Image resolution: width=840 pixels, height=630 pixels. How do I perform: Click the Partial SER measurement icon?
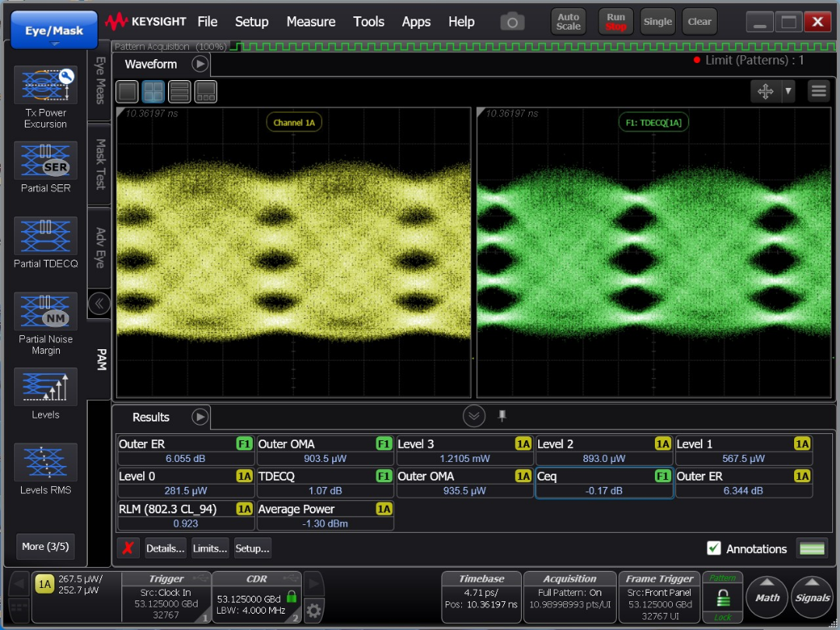[45, 160]
